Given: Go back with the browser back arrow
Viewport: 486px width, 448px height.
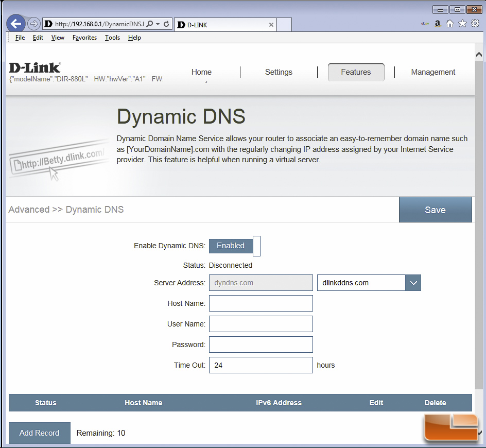Looking at the screenshot, I should pos(15,23).
